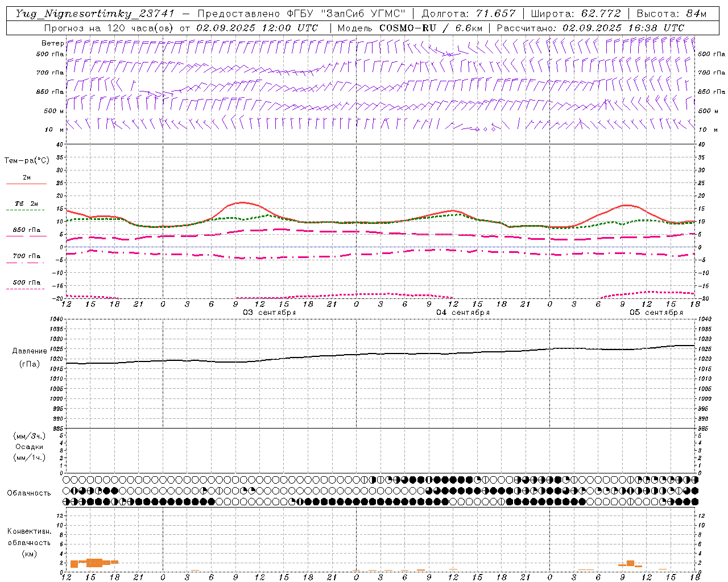Screen dimensions: 728x582
Task: Click the 04 сентября date label
Action: (x=463, y=313)
